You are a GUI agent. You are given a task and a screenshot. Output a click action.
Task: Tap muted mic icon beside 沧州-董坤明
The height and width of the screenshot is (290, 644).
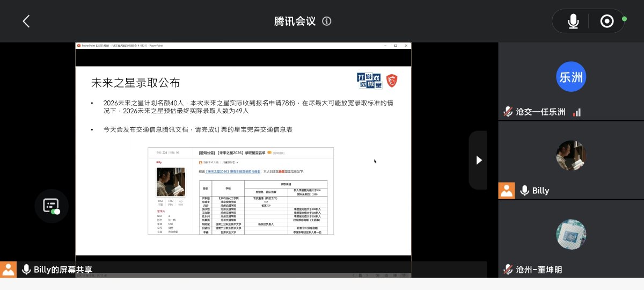(x=508, y=270)
